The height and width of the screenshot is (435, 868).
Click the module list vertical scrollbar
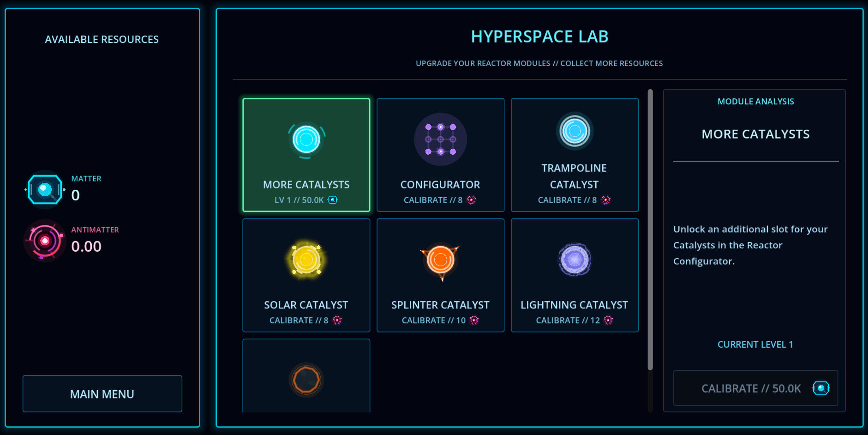click(x=650, y=230)
